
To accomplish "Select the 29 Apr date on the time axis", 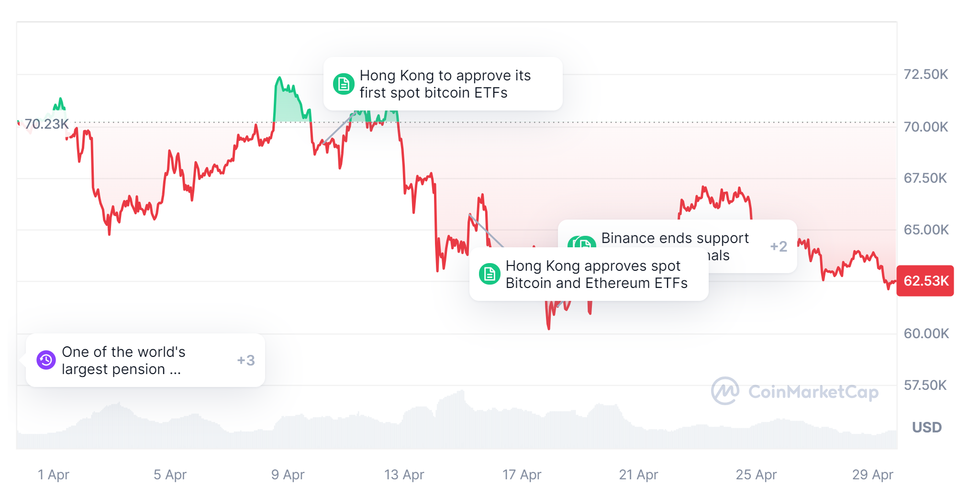I will click(872, 475).
